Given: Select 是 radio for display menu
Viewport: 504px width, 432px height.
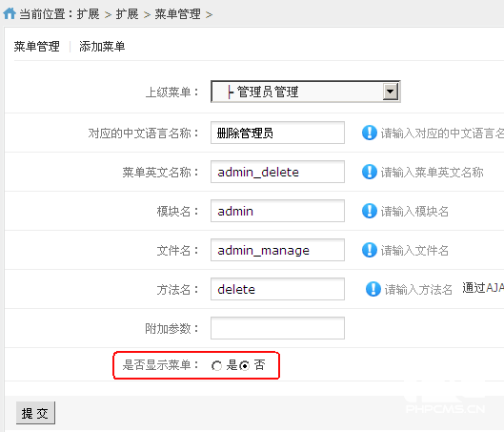Looking at the screenshot, I should (x=216, y=366).
